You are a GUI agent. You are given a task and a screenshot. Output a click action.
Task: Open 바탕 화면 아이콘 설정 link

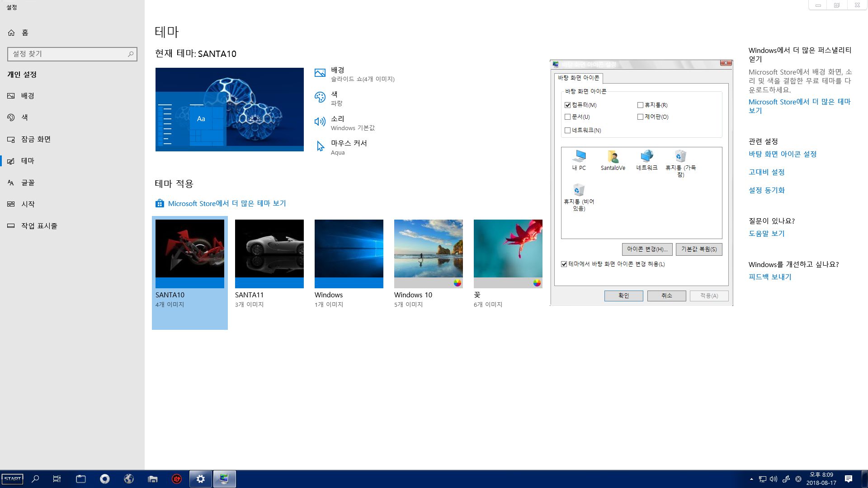tap(783, 154)
